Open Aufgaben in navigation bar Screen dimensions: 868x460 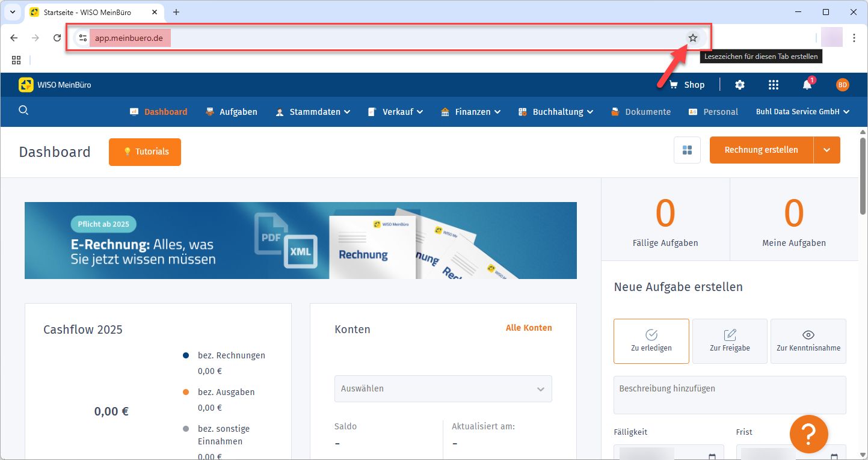(232, 112)
